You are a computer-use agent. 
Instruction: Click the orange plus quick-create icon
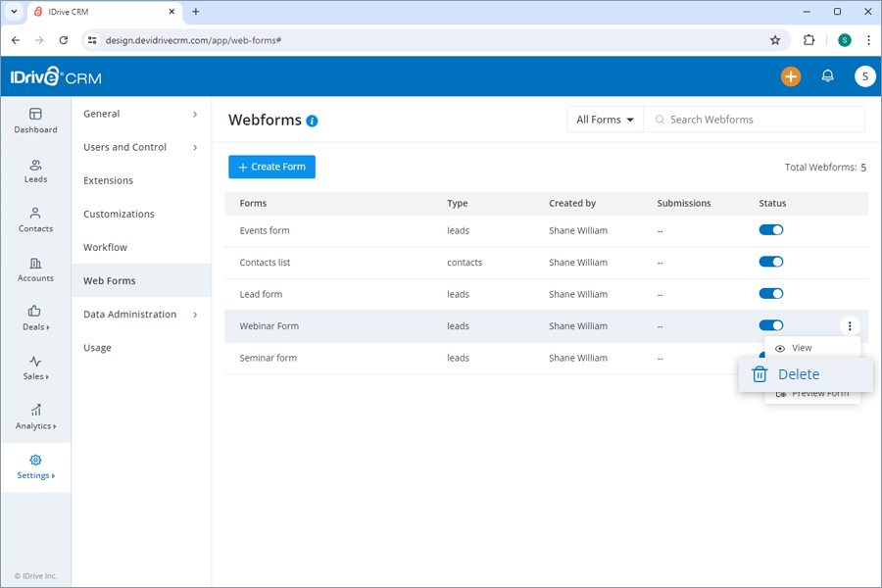791,75
